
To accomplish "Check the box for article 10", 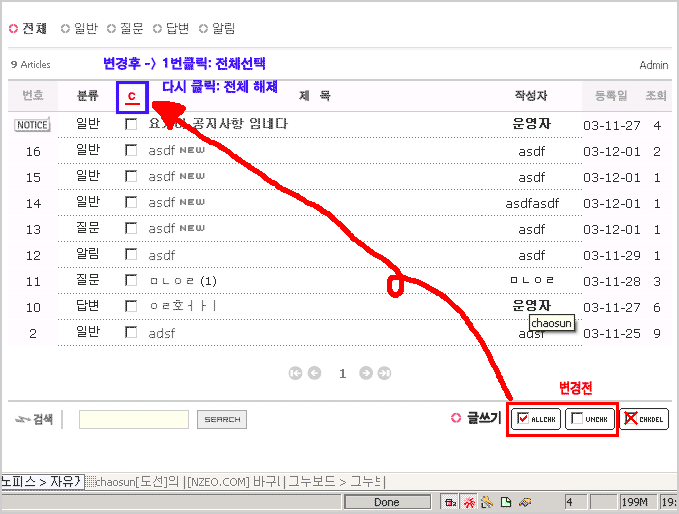I will (x=131, y=307).
